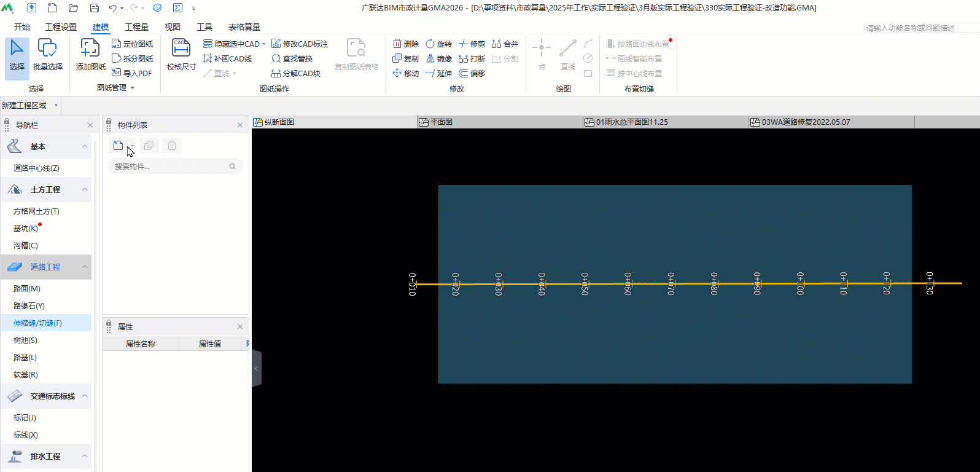Click the 合并 merge tool
The height and width of the screenshot is (472, 980).
coord(505,44)
